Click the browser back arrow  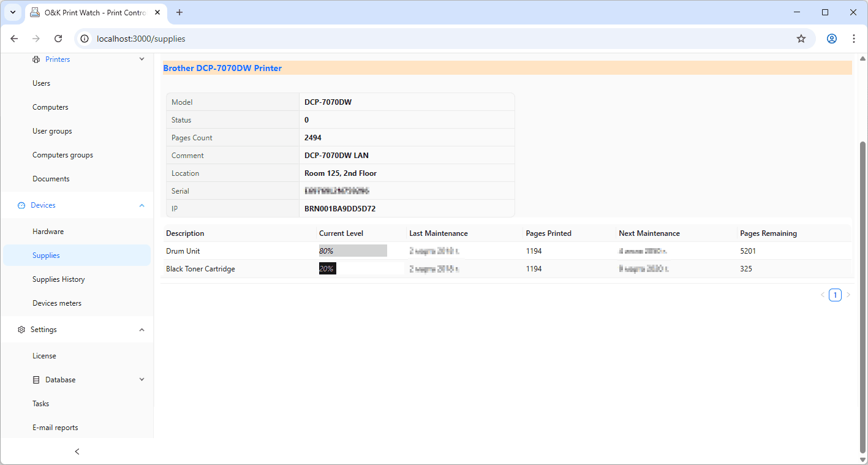pos(14,38)
